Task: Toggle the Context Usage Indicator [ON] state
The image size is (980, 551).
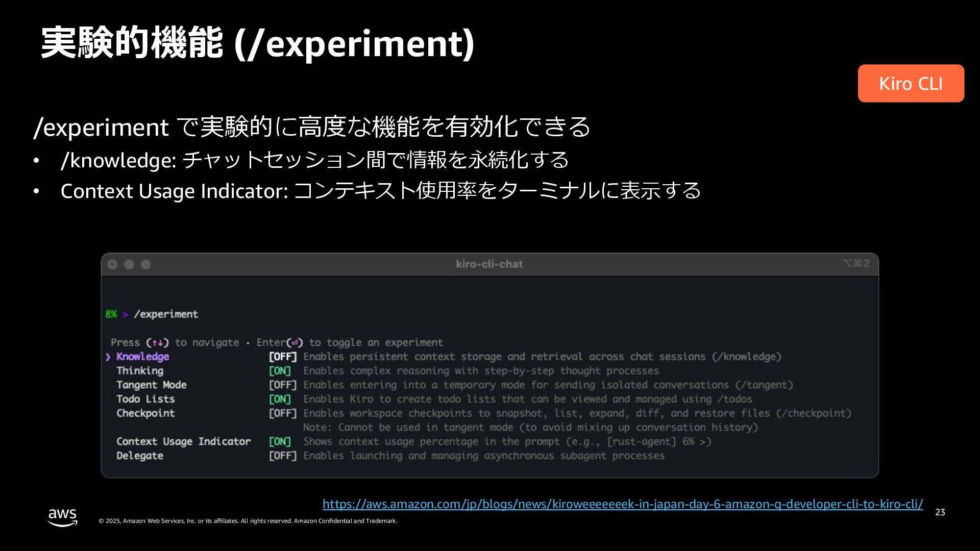Action: pyautogui.click(x=280, y=441)
